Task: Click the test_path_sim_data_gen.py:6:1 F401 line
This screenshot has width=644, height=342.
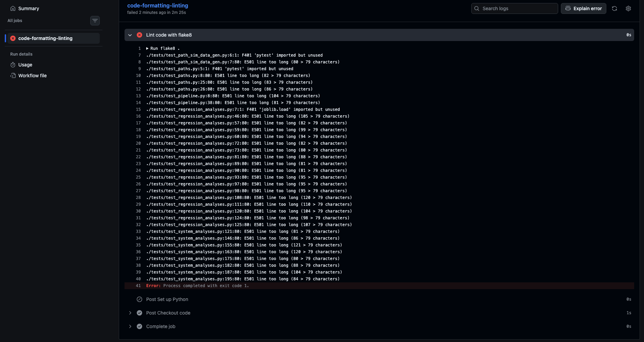Action: coord(234,55)
